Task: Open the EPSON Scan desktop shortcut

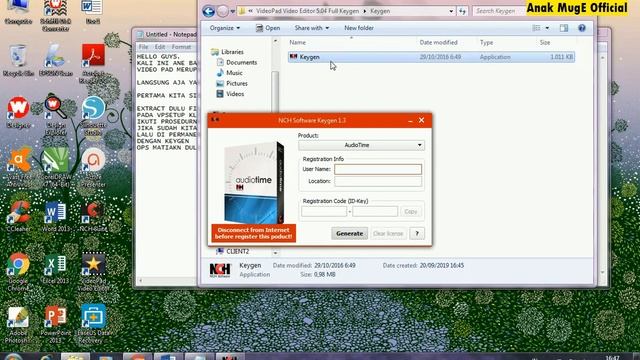Action: 56,60
